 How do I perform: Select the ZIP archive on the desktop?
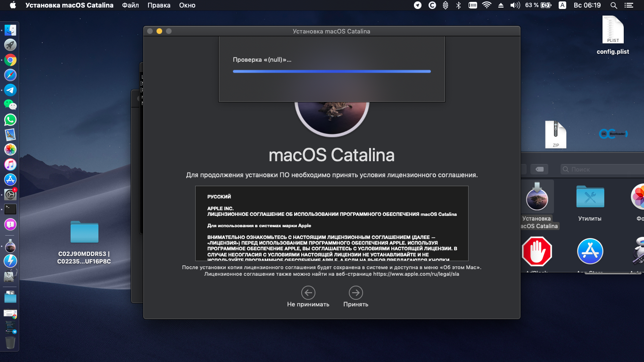556,134
